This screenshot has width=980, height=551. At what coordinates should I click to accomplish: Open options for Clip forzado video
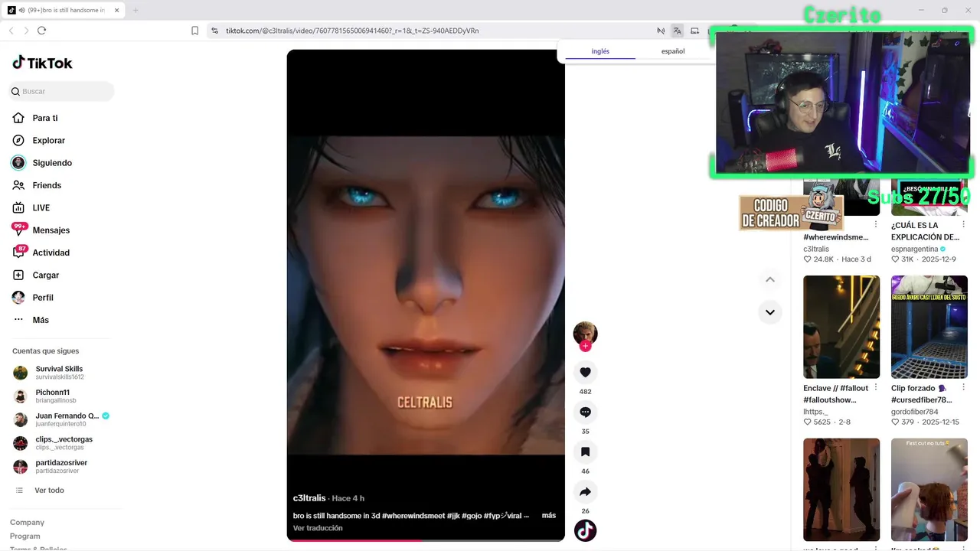964,387
